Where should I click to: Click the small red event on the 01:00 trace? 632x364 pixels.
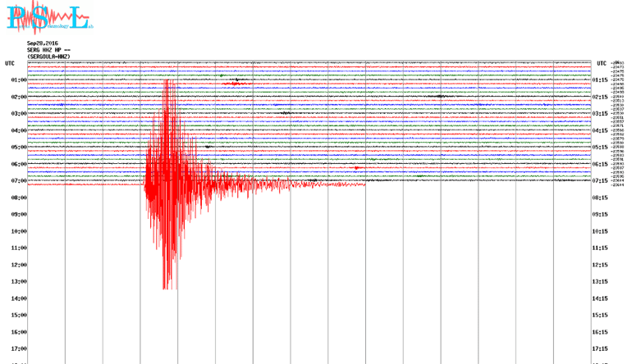click(x=236, y=84)
